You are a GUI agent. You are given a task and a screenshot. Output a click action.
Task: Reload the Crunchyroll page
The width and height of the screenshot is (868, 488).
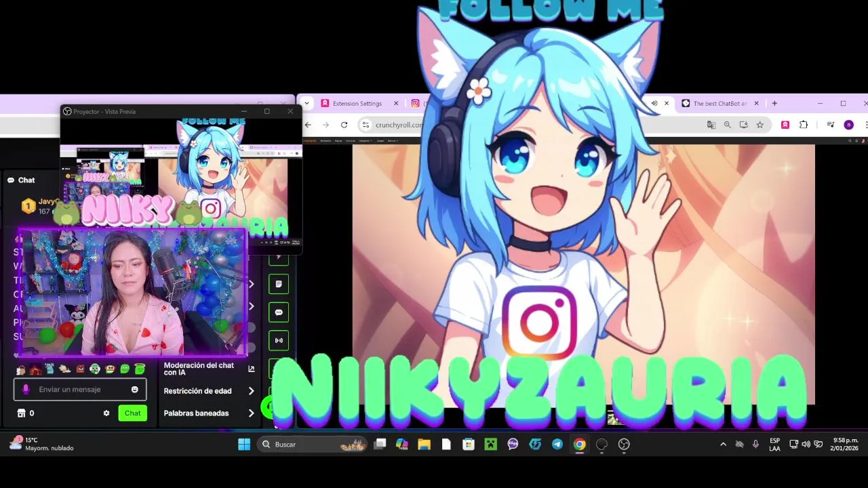(344, 125)
